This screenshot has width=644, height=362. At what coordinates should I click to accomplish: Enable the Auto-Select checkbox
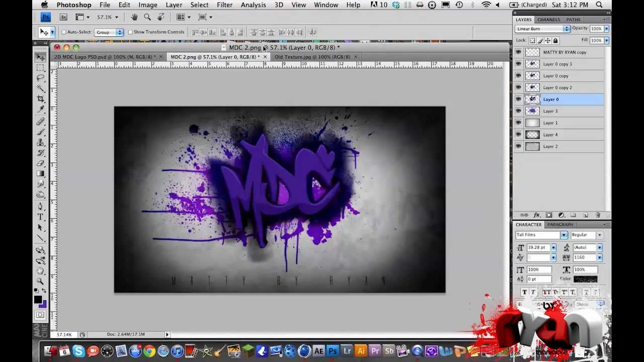click(64, 32)
